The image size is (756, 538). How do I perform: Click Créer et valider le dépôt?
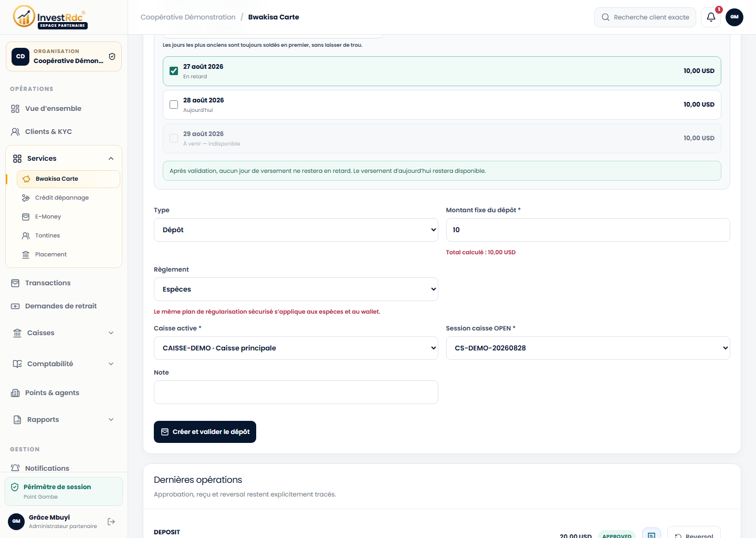[205, 432]
